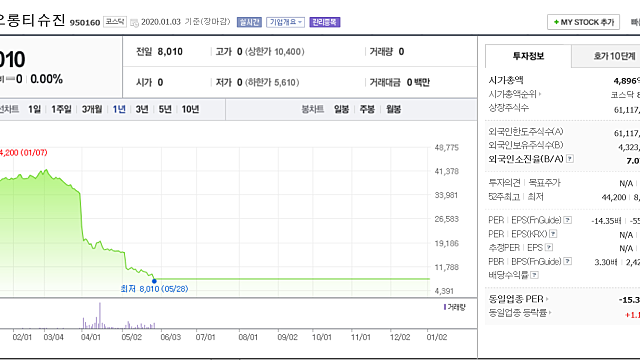Click the 0.00% change rate

(x=47, y=79)
